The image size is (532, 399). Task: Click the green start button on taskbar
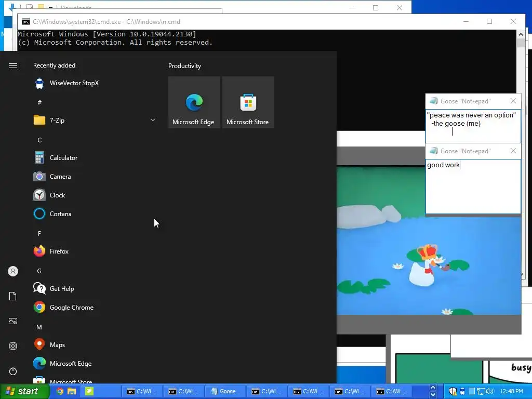pos(24,391)
